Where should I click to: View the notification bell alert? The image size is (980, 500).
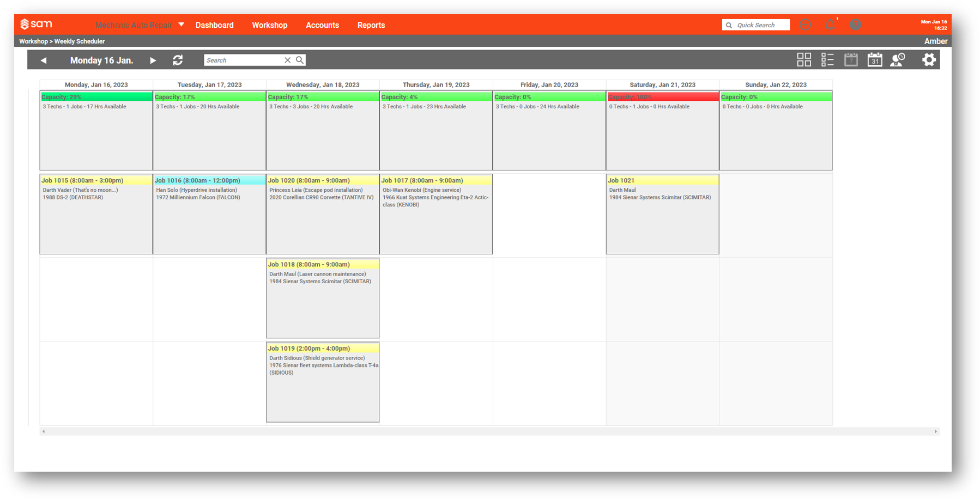click(x=830, y=25)
